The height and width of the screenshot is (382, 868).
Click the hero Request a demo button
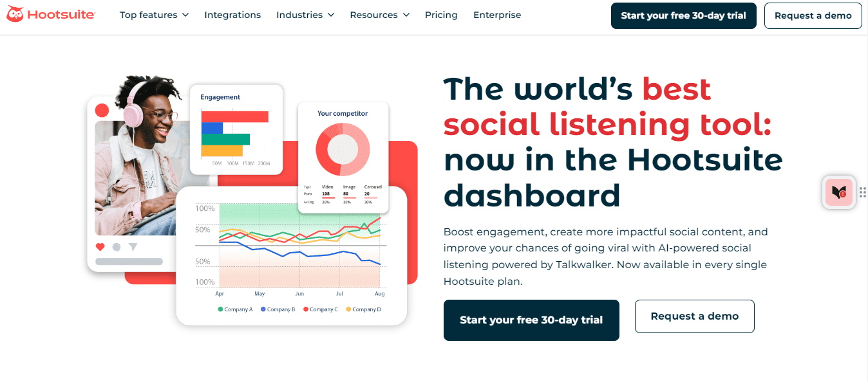694,316
